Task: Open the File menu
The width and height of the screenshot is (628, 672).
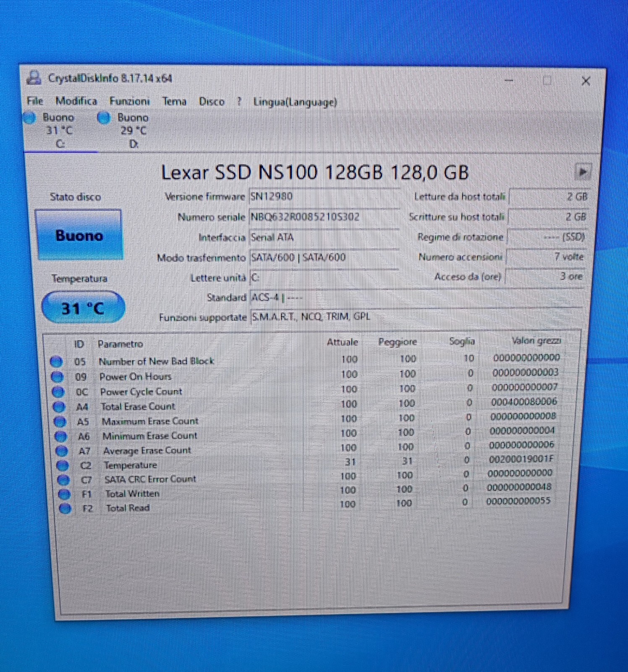Action: pyautogui.click(x=35, y=101)
